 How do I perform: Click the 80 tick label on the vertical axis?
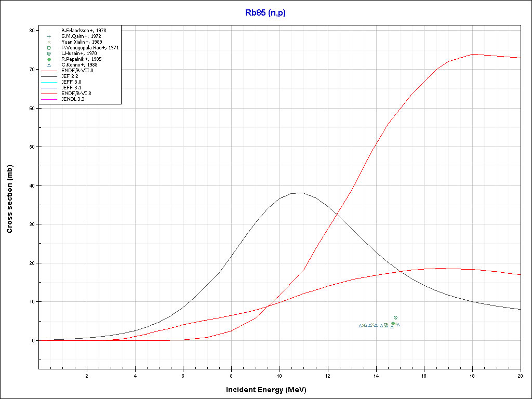(x=31, y=31)
